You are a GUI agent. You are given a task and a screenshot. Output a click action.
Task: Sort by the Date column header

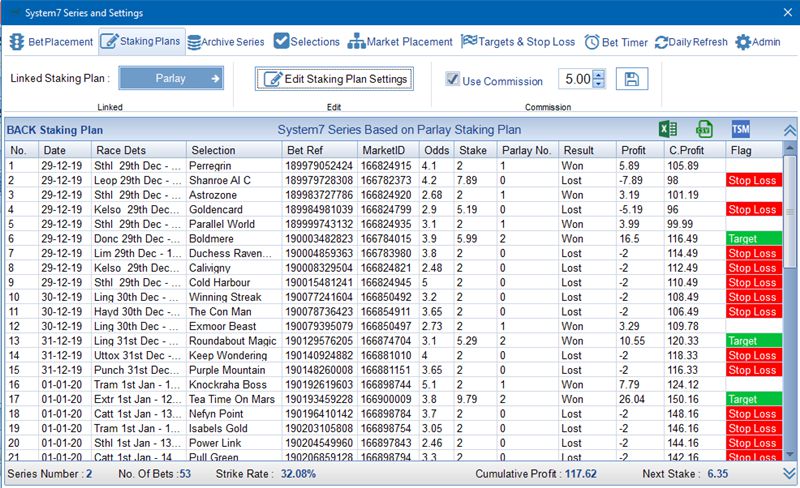65,150
